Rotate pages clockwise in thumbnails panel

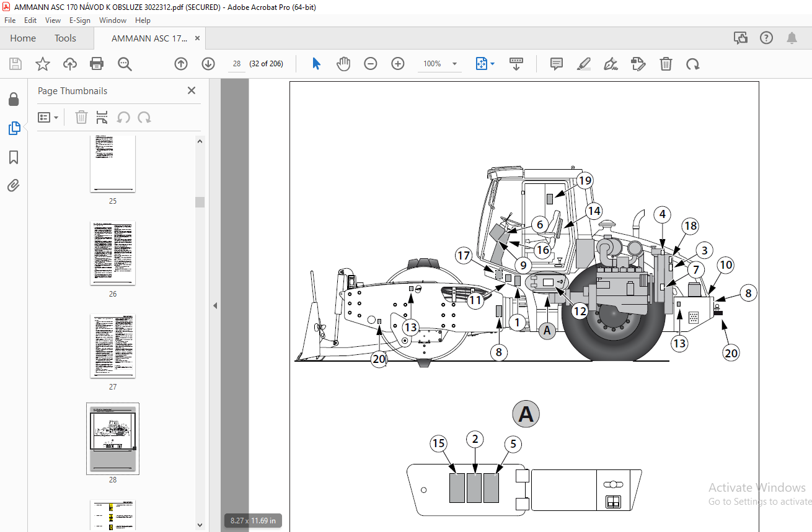pyautogui.click(x=144, y=117)
